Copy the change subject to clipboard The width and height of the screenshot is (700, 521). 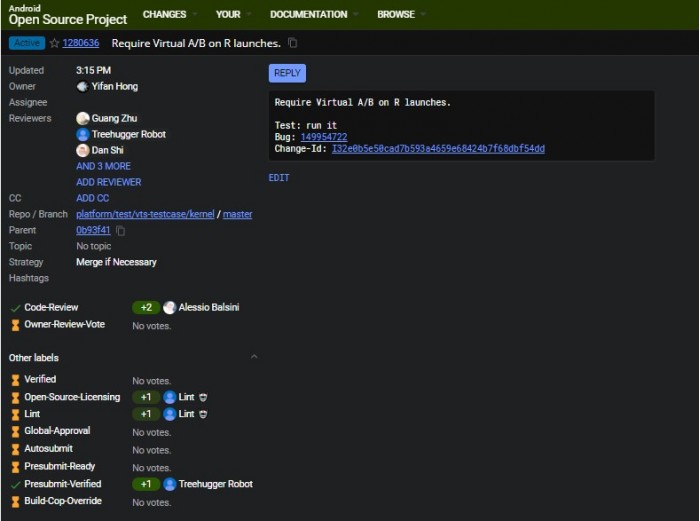(x=293, y=43)
